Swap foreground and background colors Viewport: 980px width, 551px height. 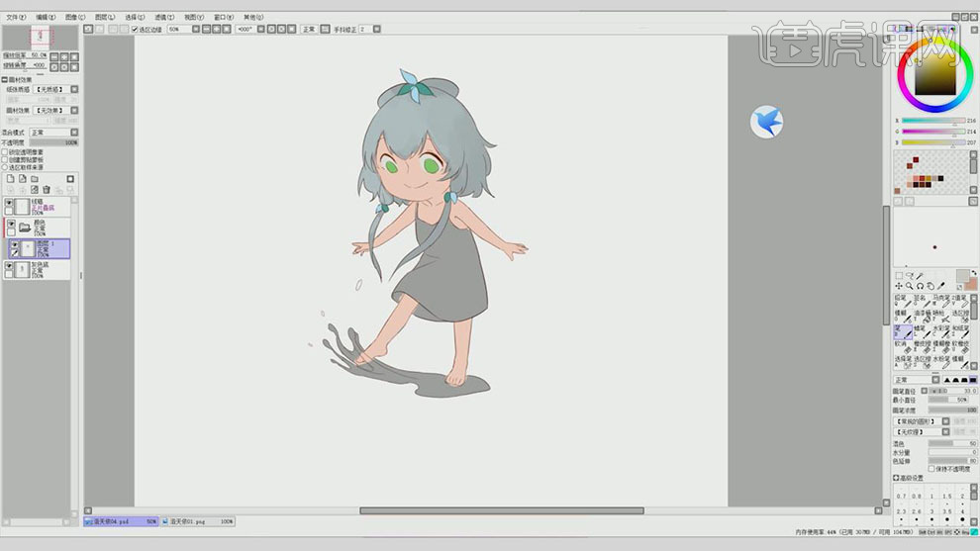[x=974, y=272]
